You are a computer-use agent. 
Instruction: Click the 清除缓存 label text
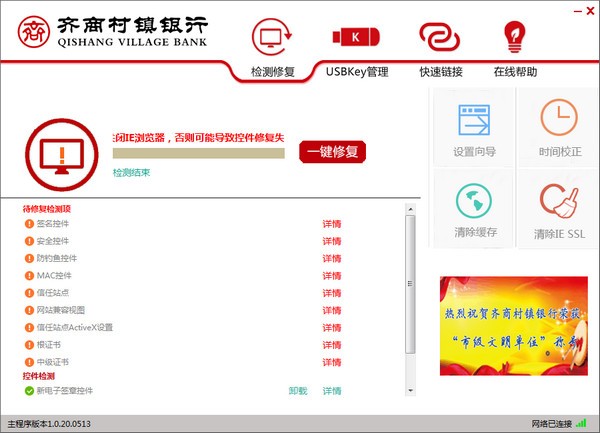[x=475, y=232]
